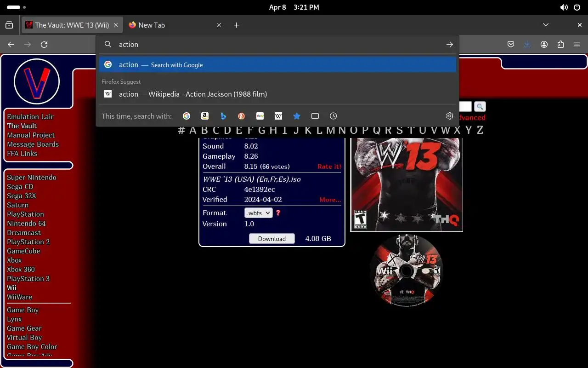The image size is (588, 368).
Task: Open the Extensions menu
Action: (560, 45)
